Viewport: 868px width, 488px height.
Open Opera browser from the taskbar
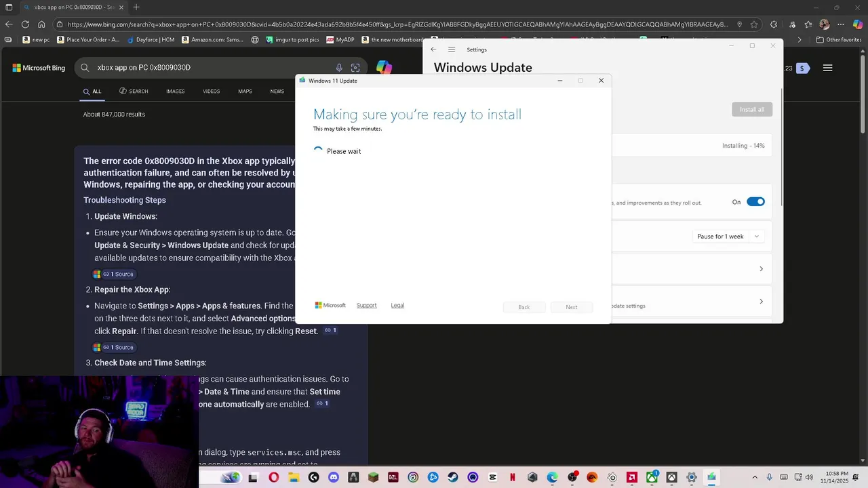[x=273, y=477]
